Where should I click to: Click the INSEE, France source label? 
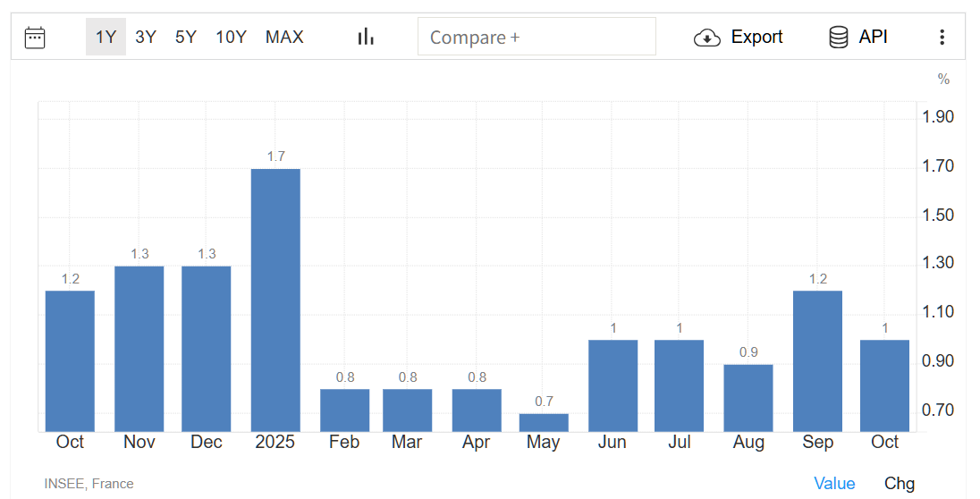tap(89, 484)
